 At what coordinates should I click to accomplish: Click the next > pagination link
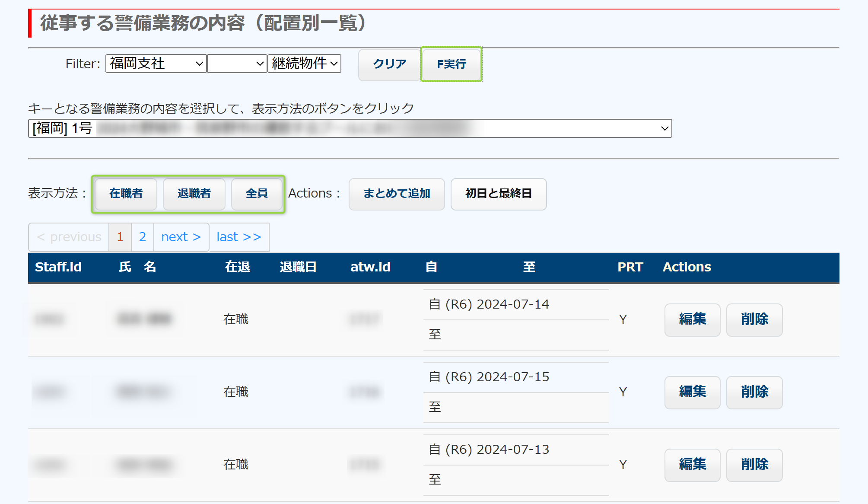(x=181, y=237)
